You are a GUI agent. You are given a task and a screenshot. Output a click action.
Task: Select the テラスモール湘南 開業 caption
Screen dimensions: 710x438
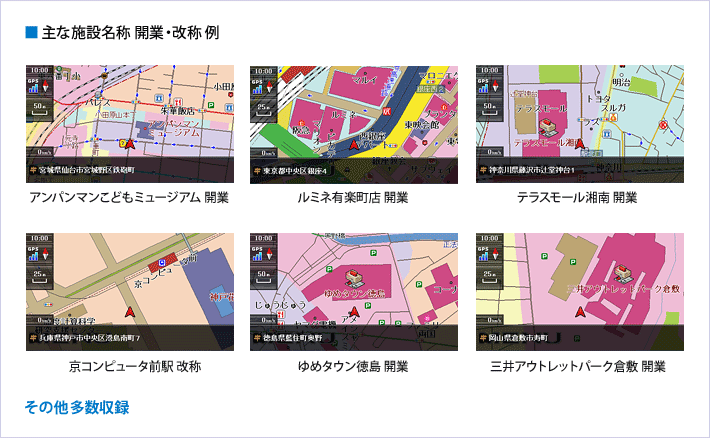click(x=577, y=197)
